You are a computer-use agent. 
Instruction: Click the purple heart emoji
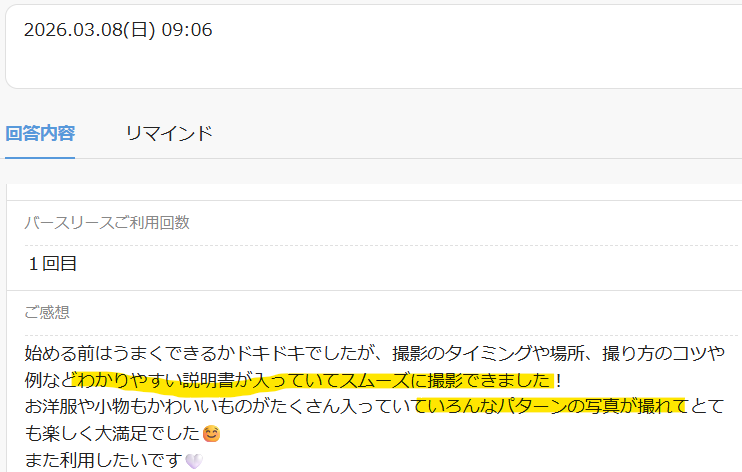pos(194,460)
